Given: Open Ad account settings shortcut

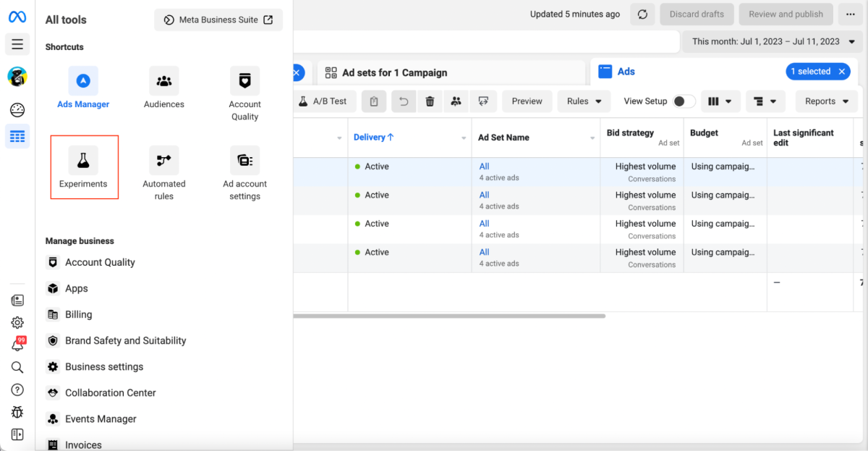Looking at the screenshot, I should [244, 174].
